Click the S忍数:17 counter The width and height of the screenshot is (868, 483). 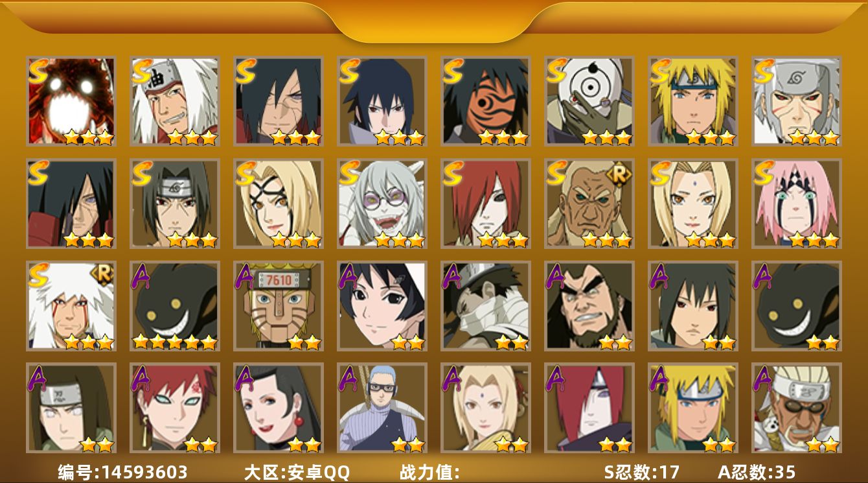[641, 472]
